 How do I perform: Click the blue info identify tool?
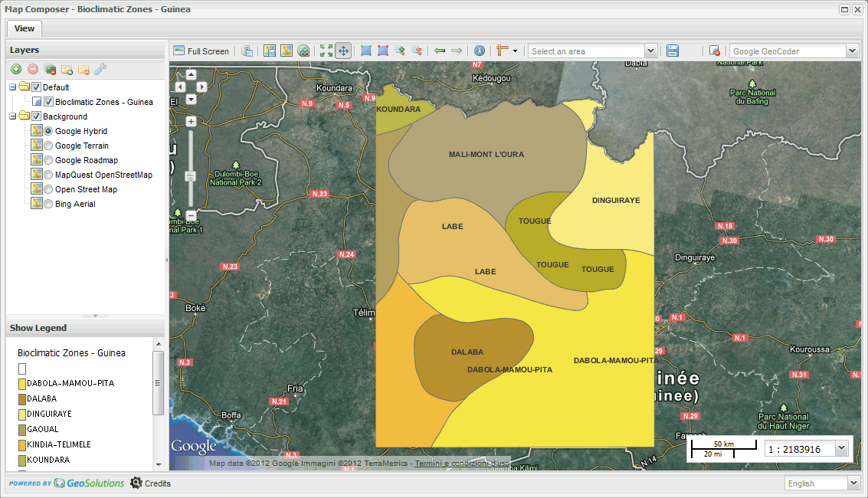point(480,51)
